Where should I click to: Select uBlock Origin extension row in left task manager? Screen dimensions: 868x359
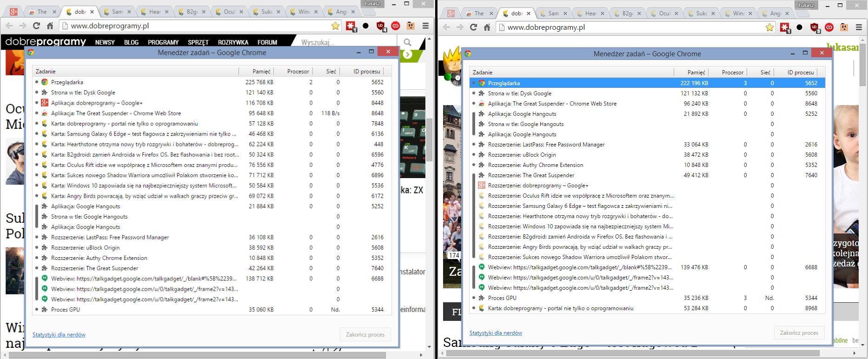pos(212,247)
